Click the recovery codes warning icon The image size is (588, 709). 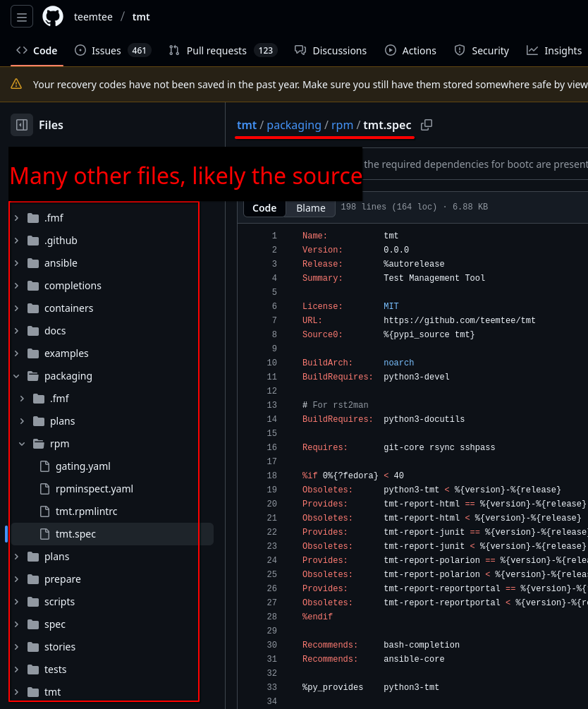16,84
